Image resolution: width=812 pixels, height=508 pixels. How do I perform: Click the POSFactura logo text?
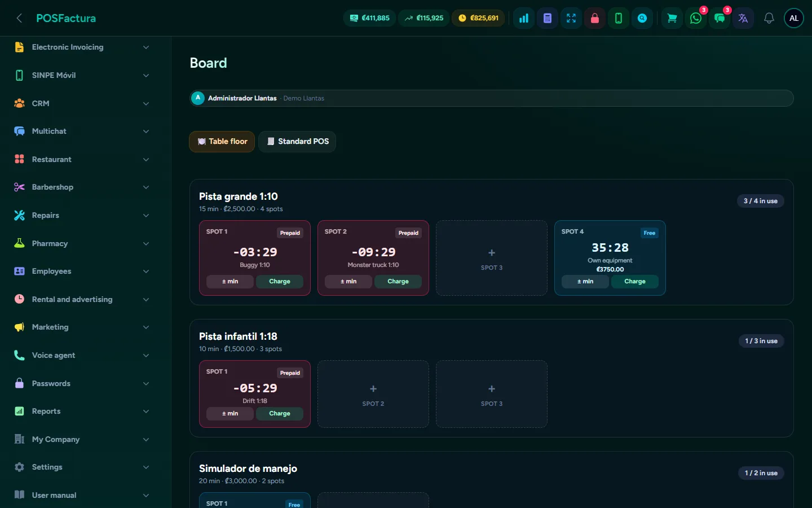click(66, 18)
